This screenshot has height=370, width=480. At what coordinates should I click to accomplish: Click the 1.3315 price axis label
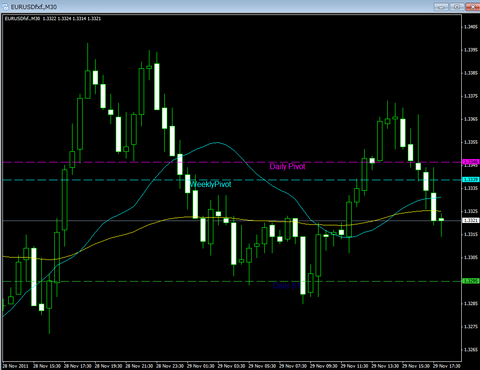click(x=471, y=234)
